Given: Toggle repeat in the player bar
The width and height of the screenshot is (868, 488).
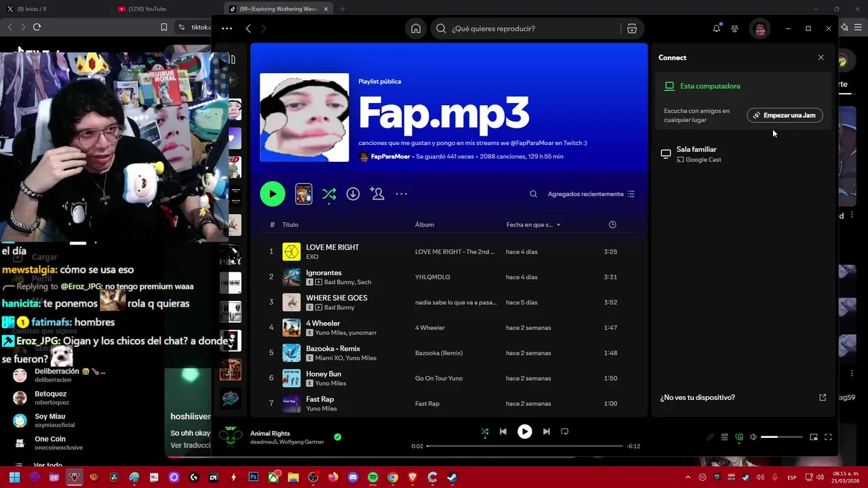Looking at the screenshot, I should [x=564, y=432].
